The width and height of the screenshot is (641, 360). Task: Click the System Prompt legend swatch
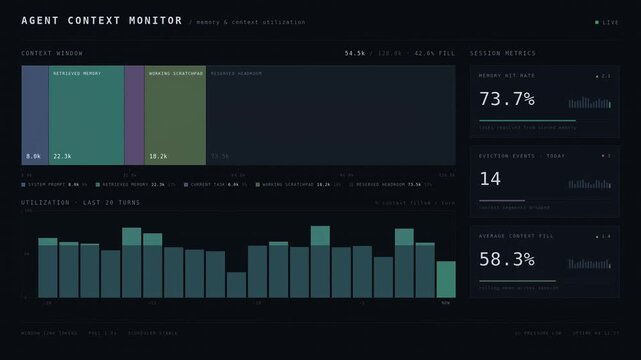click(23, 185)
